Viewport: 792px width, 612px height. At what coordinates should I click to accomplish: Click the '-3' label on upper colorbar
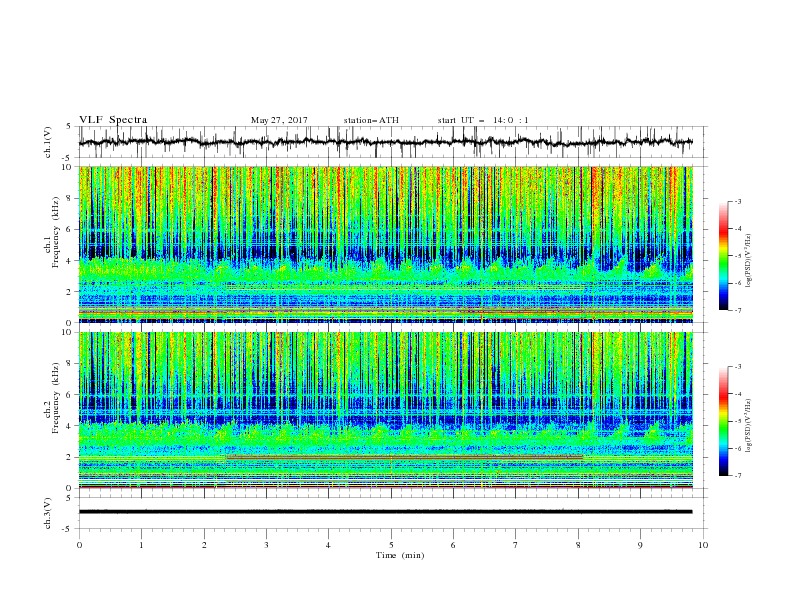coord(737,201)
